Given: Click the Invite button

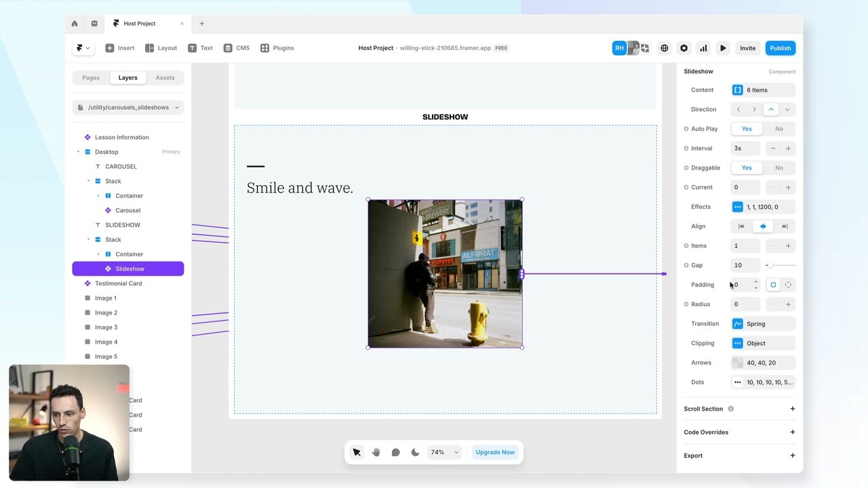Looking at the screenshot, I should (x=747, y=48).
